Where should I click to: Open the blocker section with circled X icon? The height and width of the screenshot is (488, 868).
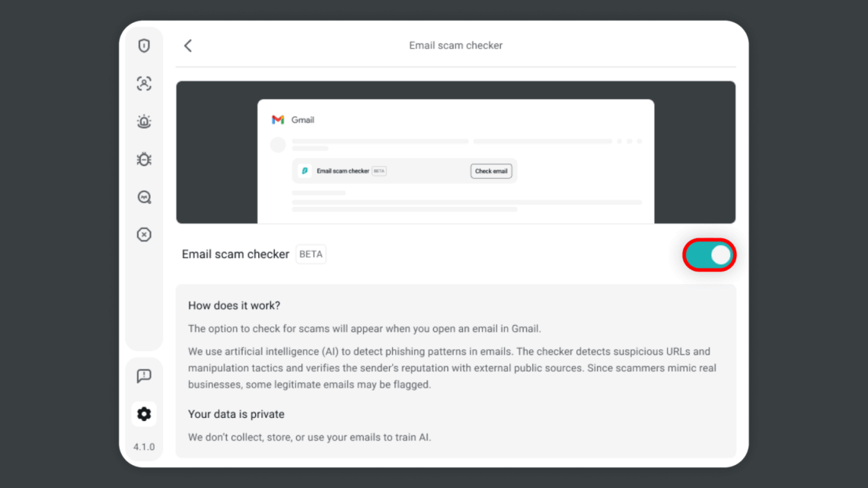[144, 234]
